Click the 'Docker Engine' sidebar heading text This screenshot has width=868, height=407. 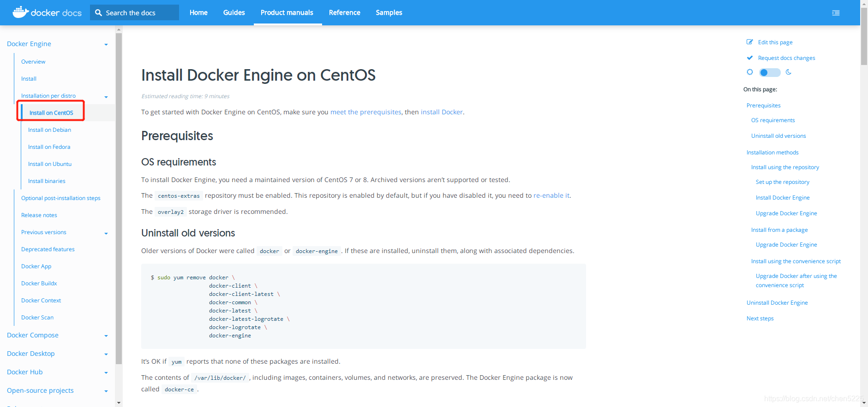coord(29,44)
